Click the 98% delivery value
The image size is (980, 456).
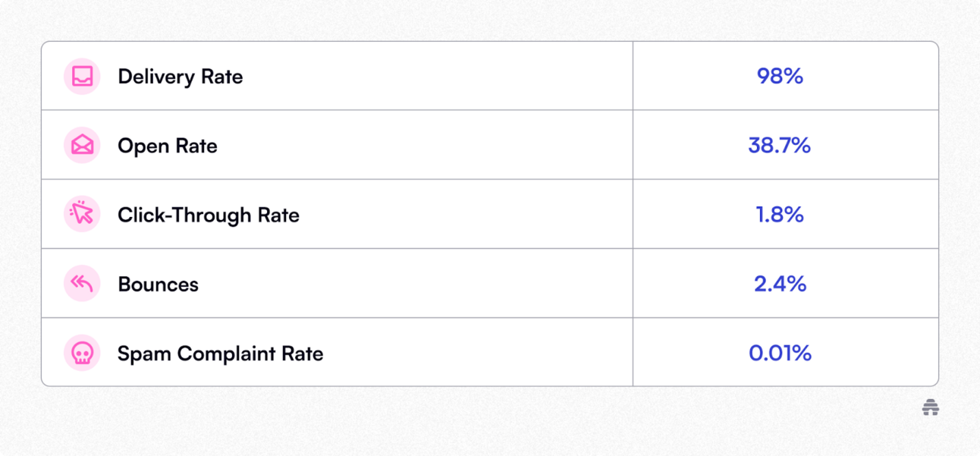click(780, 77)
